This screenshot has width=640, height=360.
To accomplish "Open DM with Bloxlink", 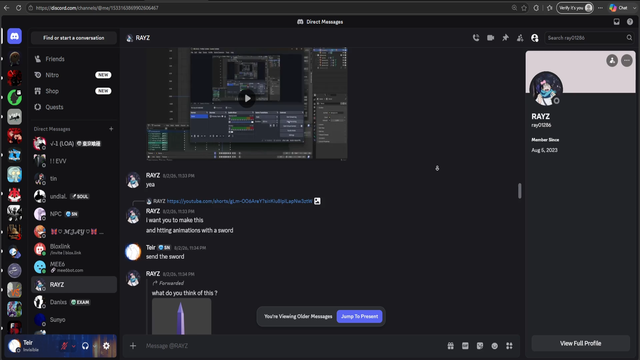I will point(74,249).
